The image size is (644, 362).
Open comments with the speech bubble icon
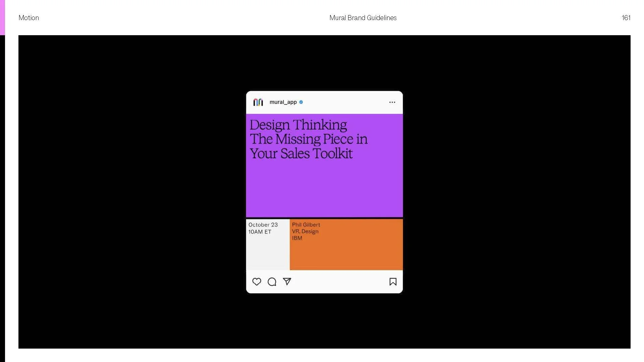(x=272, y=282)
